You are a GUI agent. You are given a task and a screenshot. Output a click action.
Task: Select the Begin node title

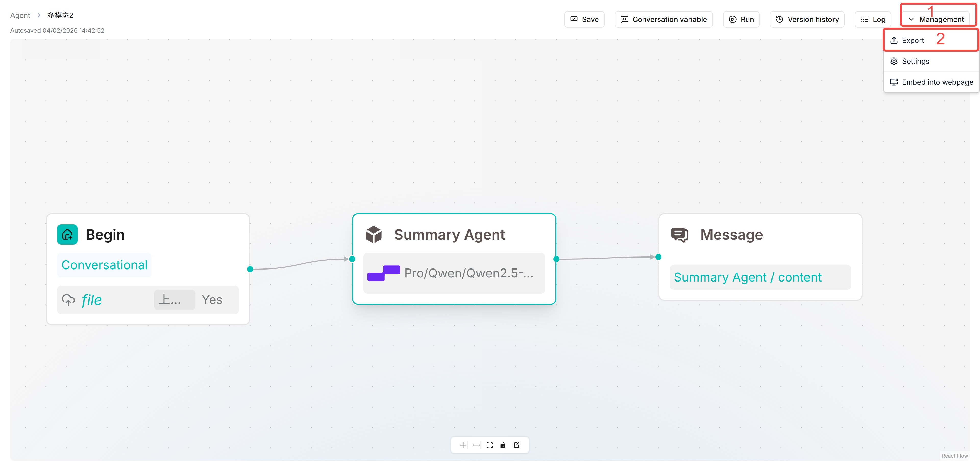(x=105, y=234)
